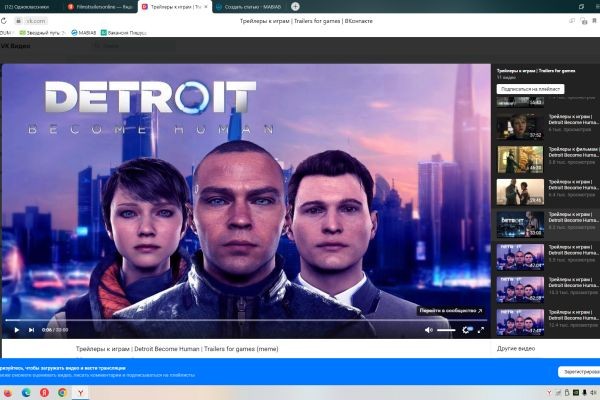Screen dimensions: 600x400
Task: Open bookmark icon in address bar
Action: click(595, 21)
